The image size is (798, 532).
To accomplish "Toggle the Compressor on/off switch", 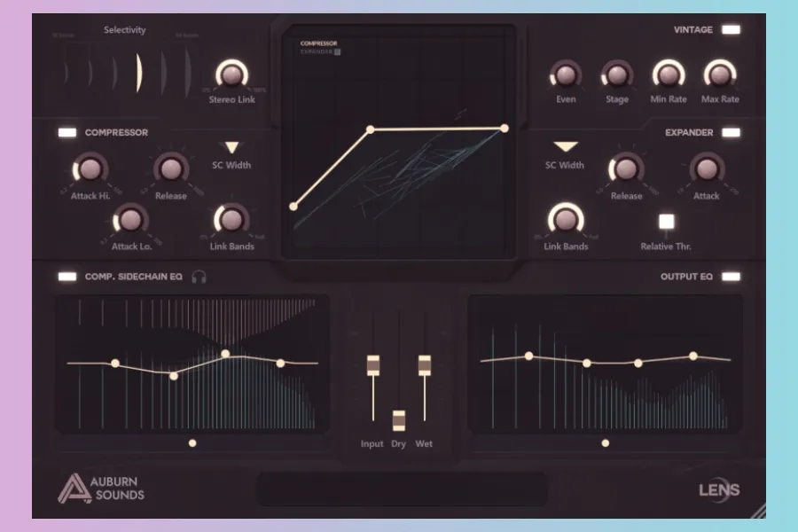I will click(67, 133).
